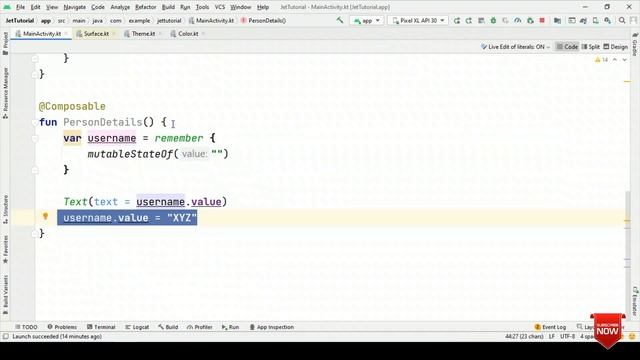Open the Resource Manager tool window
640x360 pixels.
(x=5, y=93)
